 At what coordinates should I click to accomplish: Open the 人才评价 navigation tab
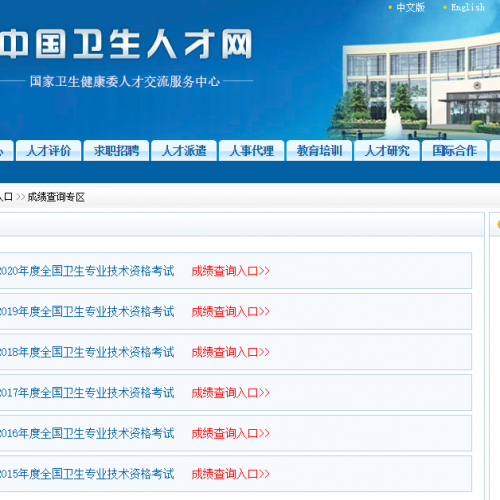pos(49,151)
